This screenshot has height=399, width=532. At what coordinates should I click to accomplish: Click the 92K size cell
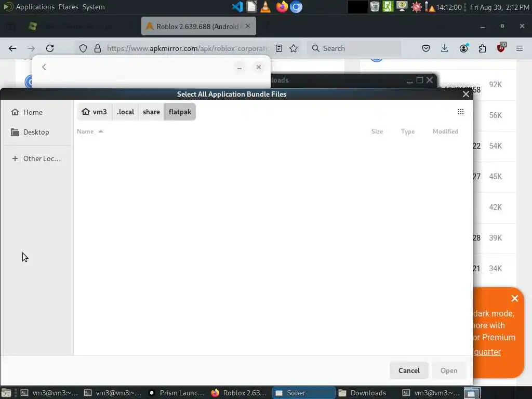click(x=495, y=85)
